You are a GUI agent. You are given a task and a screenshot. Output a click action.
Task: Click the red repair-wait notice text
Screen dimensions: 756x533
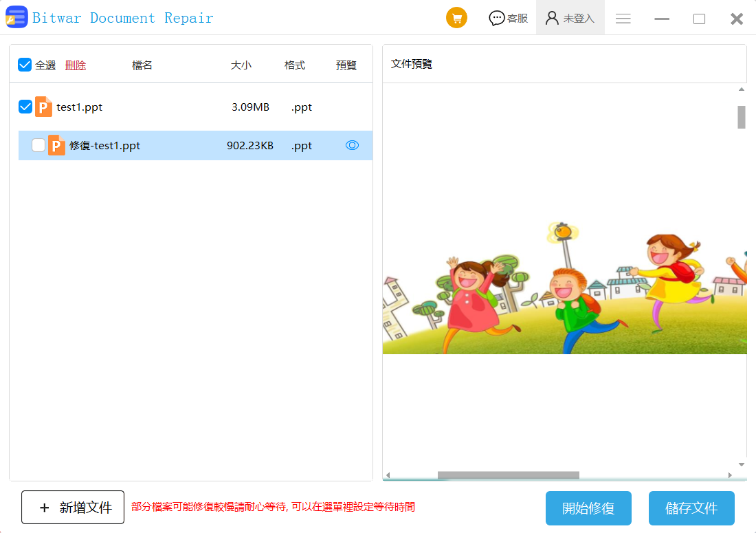(x=273, y=507)
